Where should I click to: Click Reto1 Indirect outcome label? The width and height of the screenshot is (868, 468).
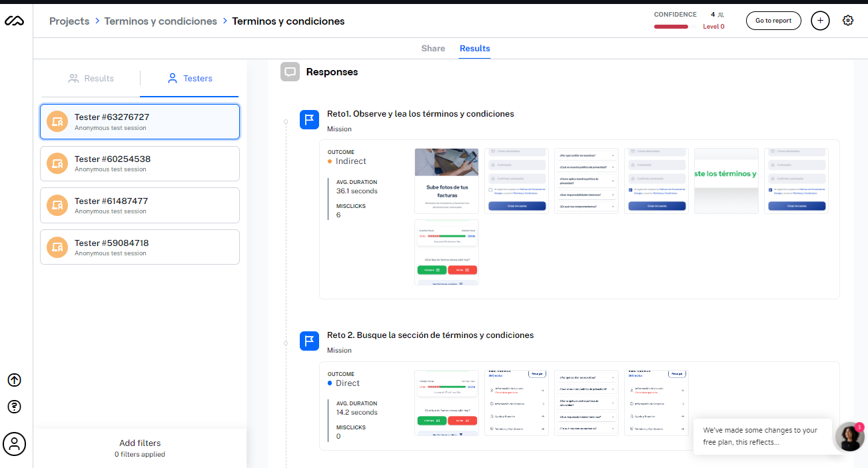[x=351, y=161]
